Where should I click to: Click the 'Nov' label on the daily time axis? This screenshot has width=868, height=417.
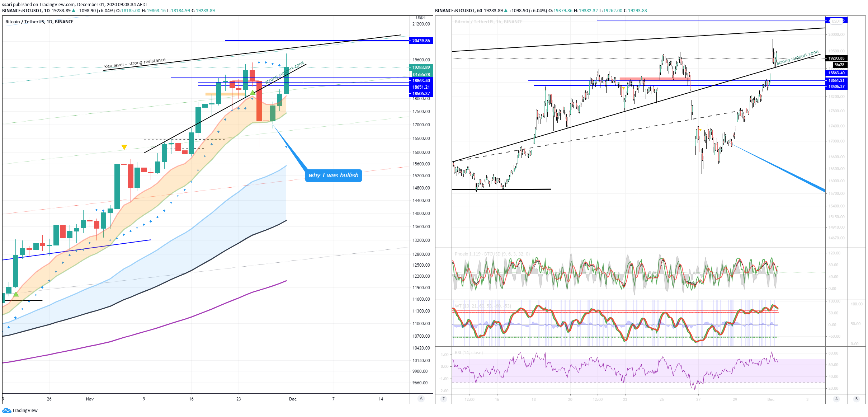point(90,399)
